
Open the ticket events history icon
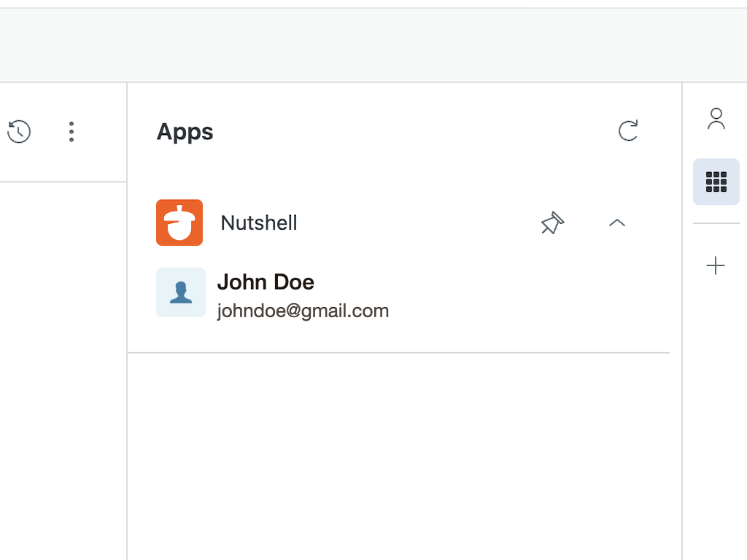tap(19, 132)
